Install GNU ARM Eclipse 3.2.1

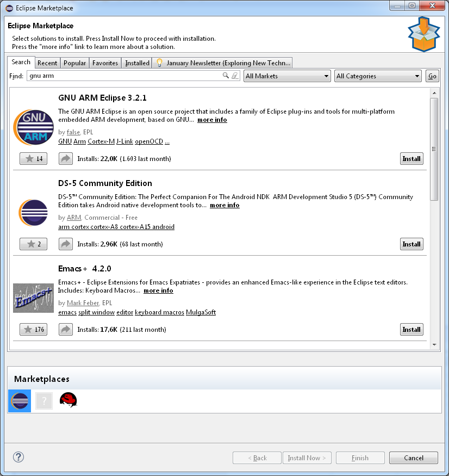point(411,159)
